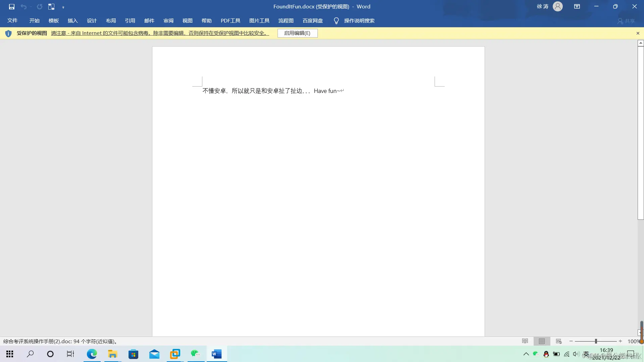Click the volume speaker tray icon
This screenshot has width=644, height=362.
(576, 354)
